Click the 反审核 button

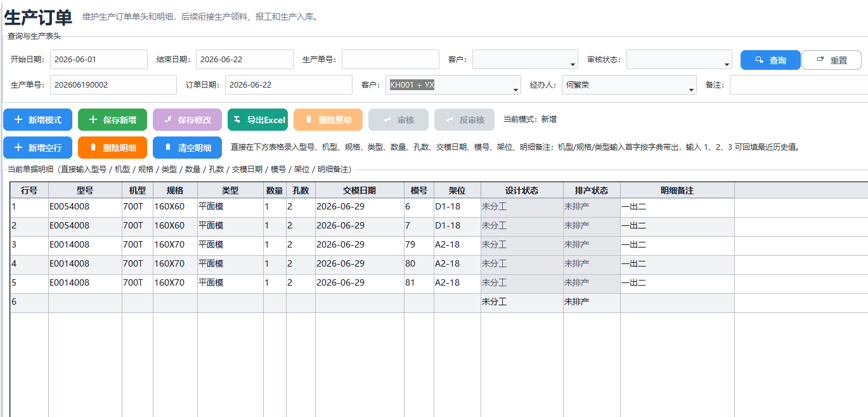pos(464,119)
